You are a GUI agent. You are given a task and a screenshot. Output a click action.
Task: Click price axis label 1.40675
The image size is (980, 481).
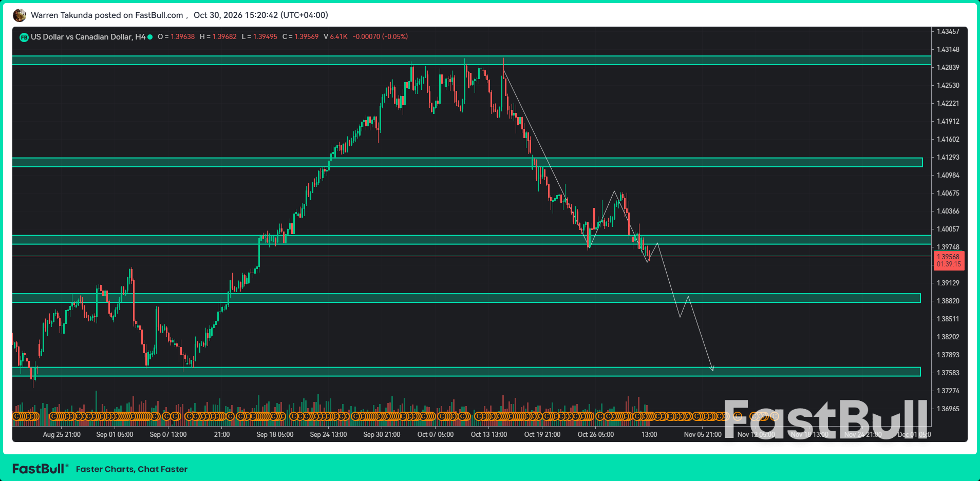pos(948,193)
